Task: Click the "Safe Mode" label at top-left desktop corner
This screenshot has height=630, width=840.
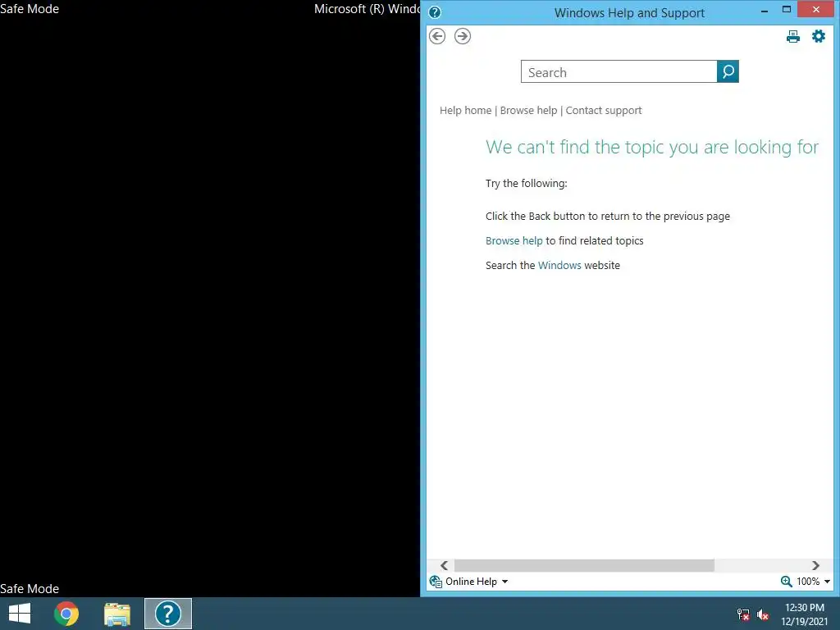Action: pos(30,8)
